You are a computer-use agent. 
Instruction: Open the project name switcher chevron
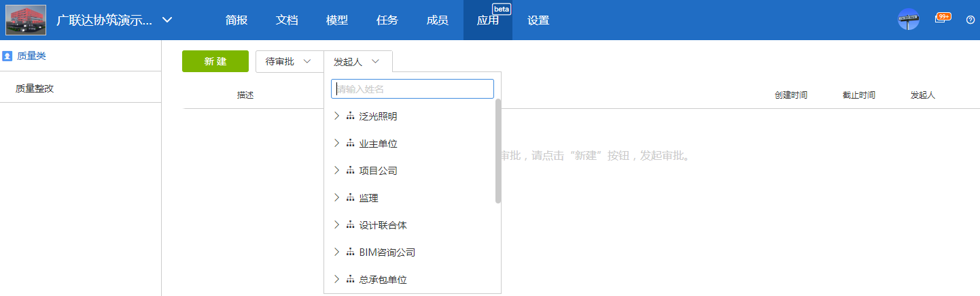[167, 20]
